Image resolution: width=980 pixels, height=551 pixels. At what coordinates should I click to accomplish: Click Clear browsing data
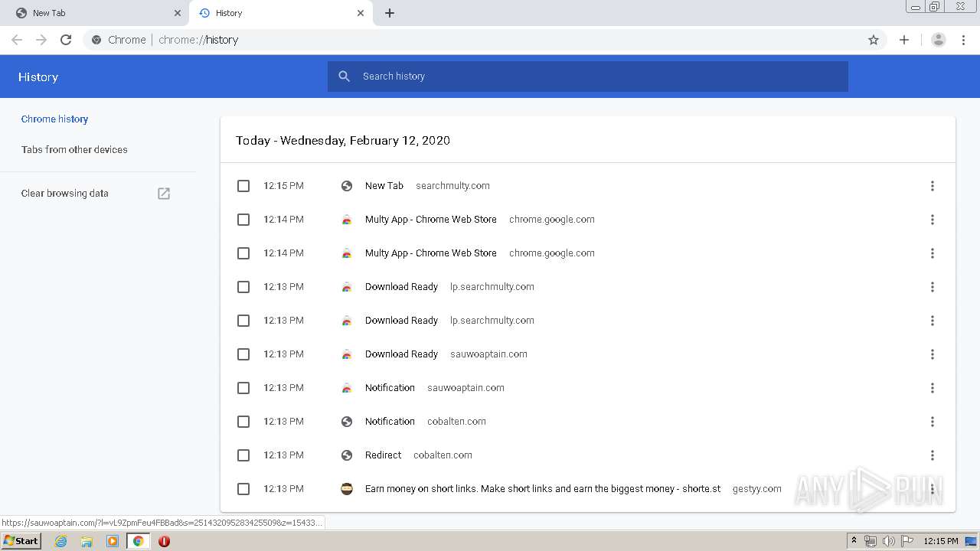point(65,194)
